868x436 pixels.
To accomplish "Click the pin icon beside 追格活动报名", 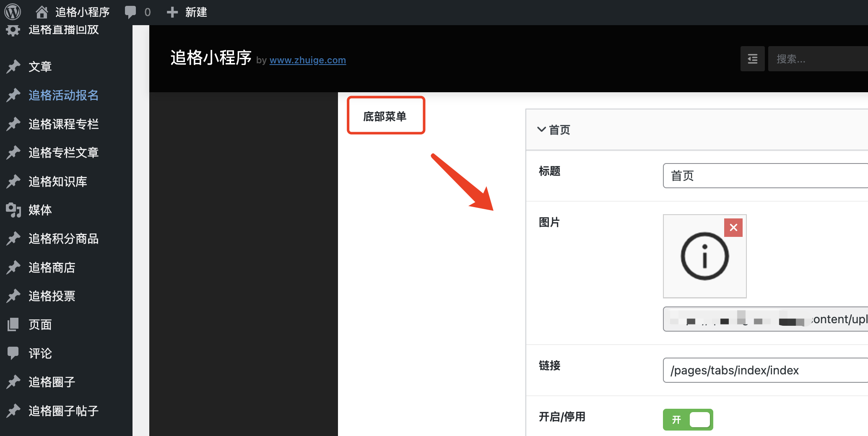I will 13,95.
